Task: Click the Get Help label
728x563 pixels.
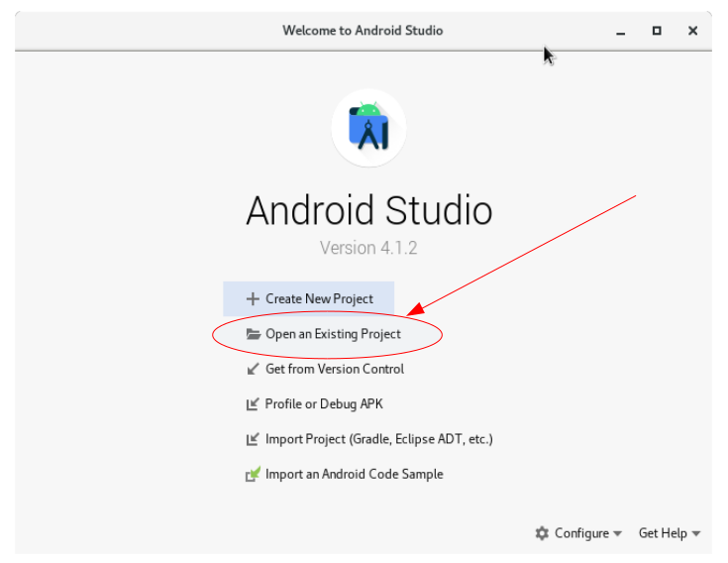Action: click(663, 533)
